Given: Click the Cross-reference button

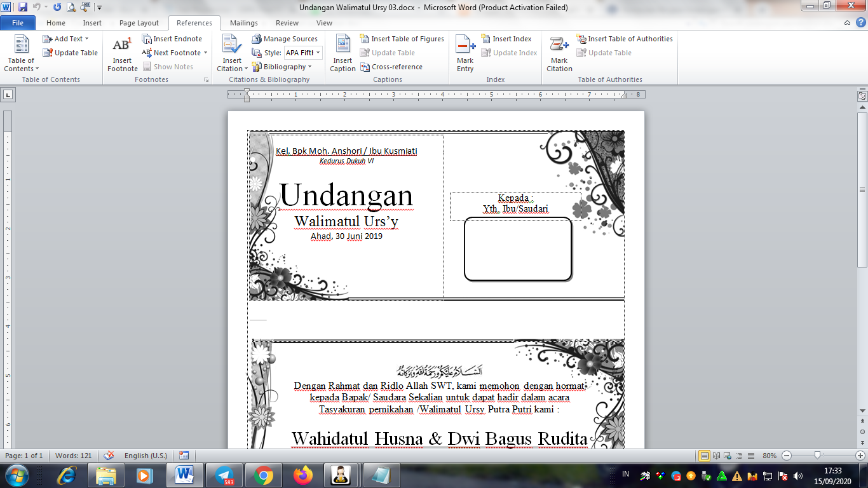Looking at the screenshot, I should 391,67.
